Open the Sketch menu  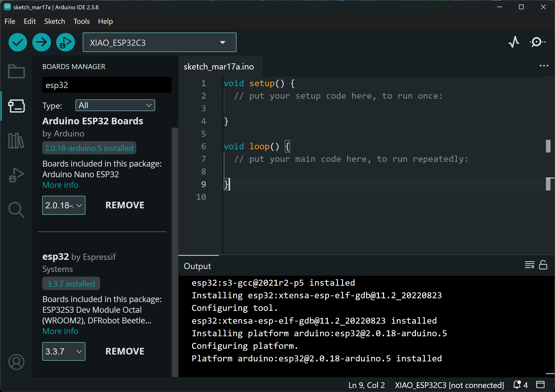pos(54,21)
